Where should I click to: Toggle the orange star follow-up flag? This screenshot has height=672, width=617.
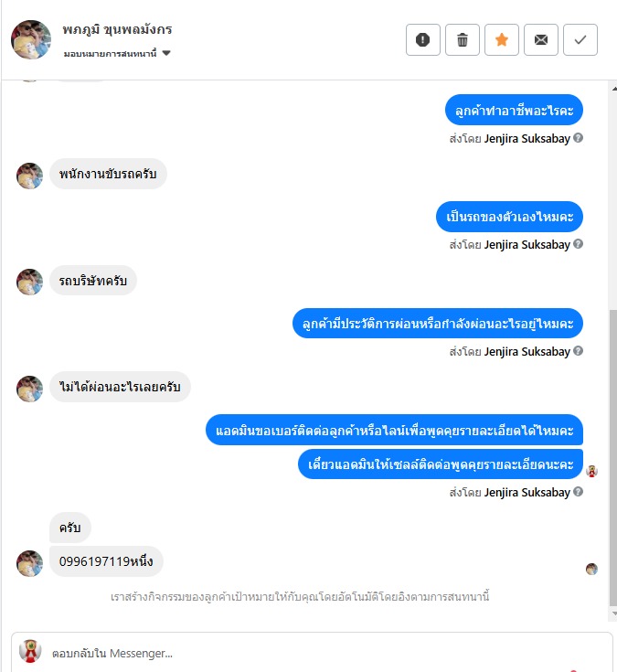point(502,40)
